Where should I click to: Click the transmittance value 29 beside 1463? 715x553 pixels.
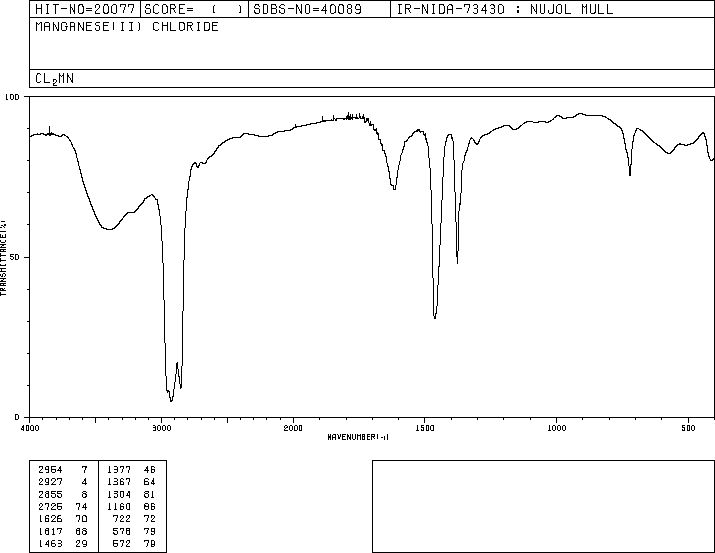(x=81, y=543)
